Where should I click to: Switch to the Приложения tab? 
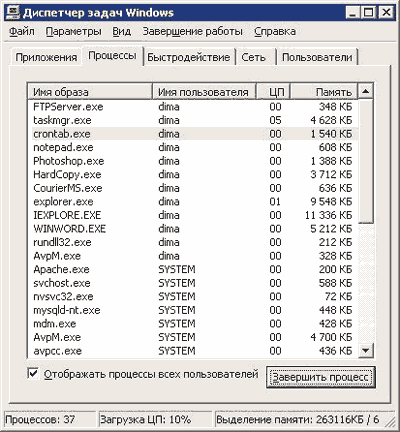tap(46, 57)
